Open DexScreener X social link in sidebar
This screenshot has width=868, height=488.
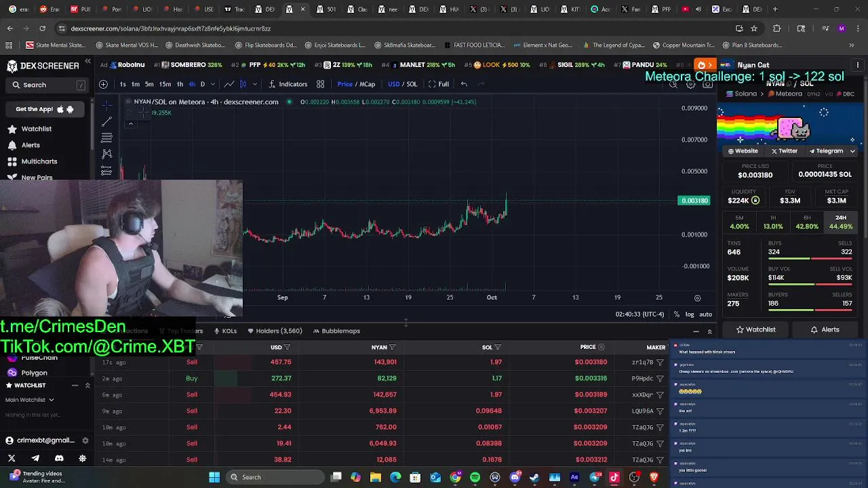coord(12,459)
